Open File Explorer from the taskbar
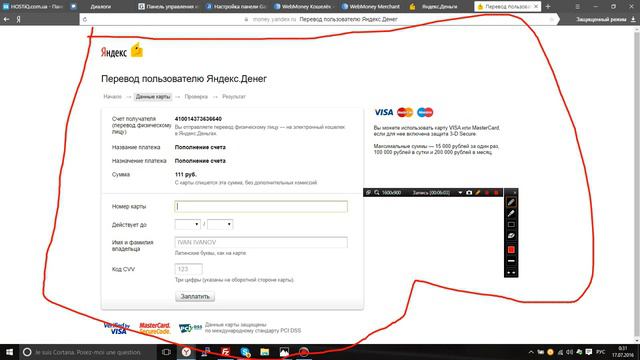Viewport: 640px width, 360px height. pos(264,352)
